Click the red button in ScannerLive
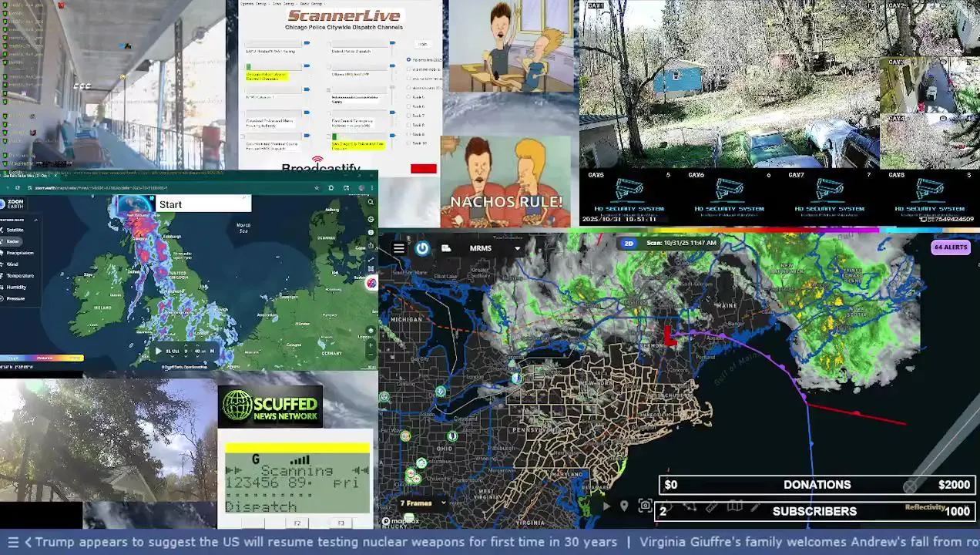 point(423,168)
